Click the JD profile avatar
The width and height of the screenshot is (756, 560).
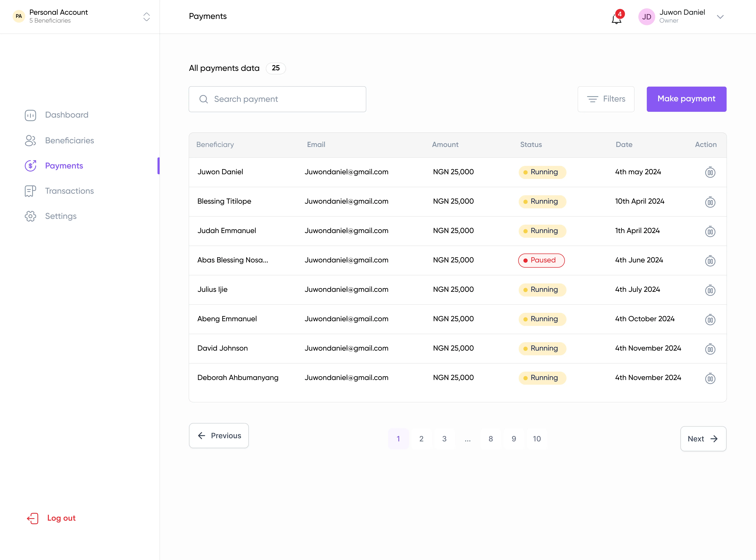(x=647, y=17)
